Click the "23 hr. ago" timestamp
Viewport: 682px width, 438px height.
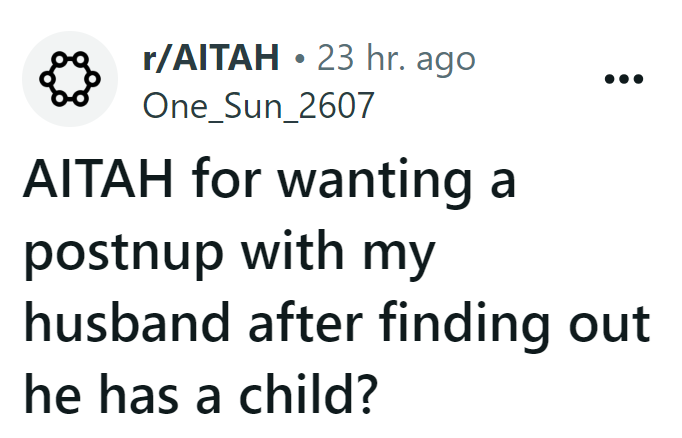pyautogui.click(x=396, y=59)
